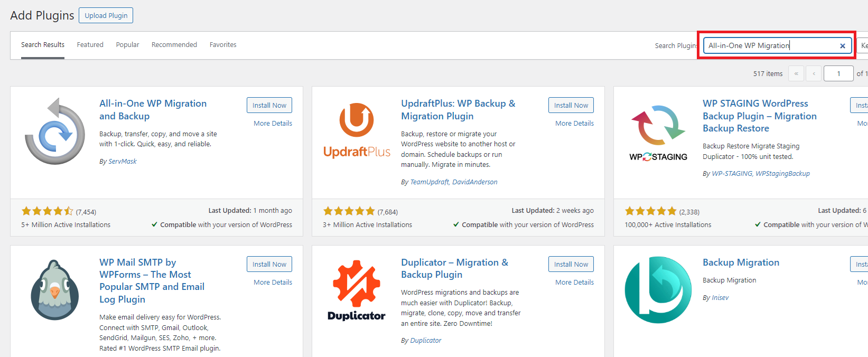Click the UpdraftPlus plugin logo
Screen dimensions: 868x357
tap(357, 131)
